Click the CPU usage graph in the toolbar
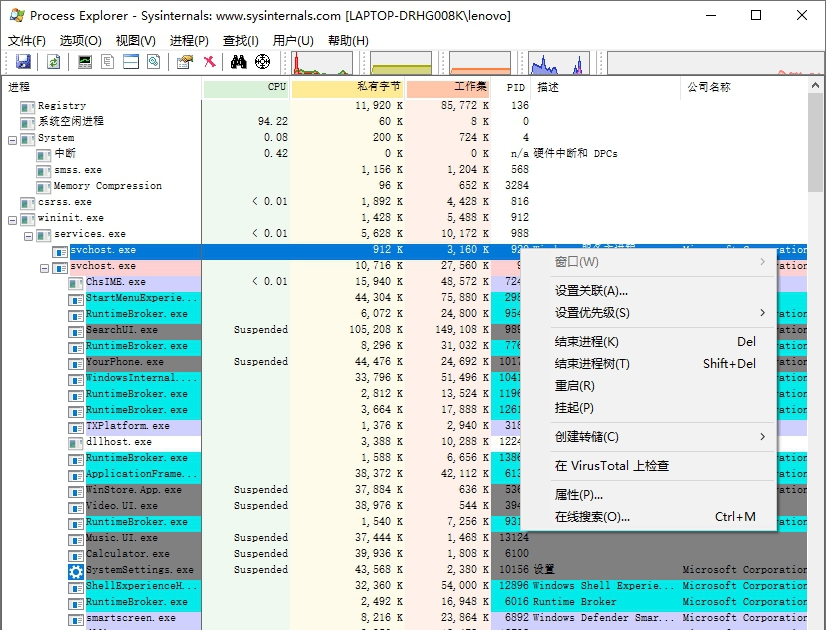Viewport: 826px width, 630px height. point(320,61)
